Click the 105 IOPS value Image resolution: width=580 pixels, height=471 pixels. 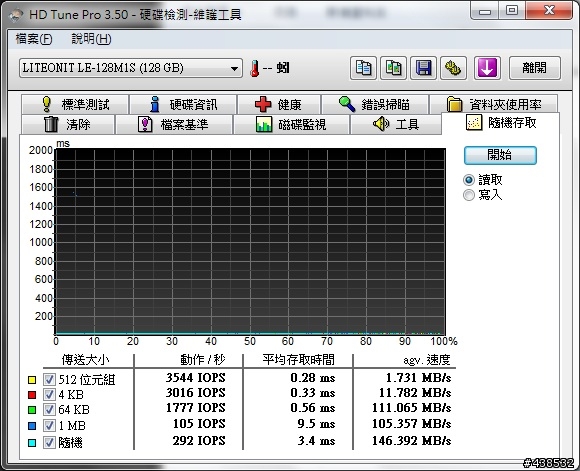point(199,424)
